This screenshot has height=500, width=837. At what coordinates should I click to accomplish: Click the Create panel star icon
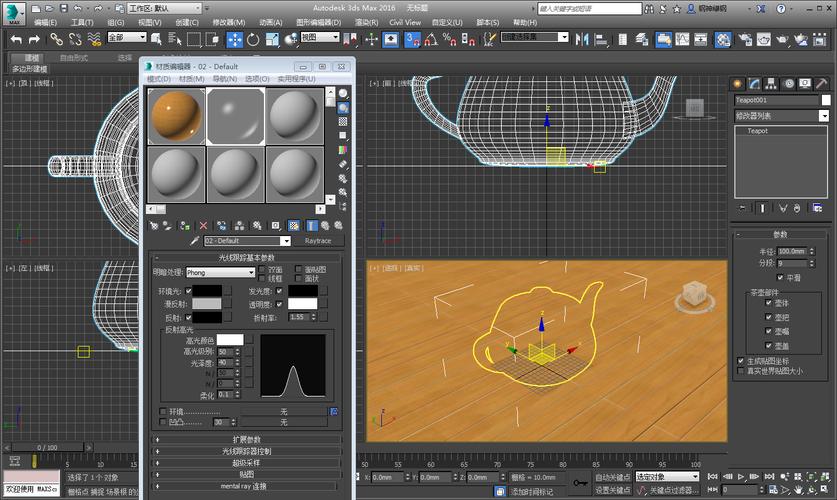[x=738, y=83]
